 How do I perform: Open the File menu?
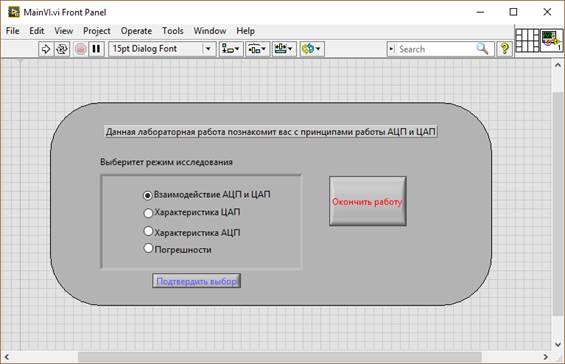coord(13,31)
